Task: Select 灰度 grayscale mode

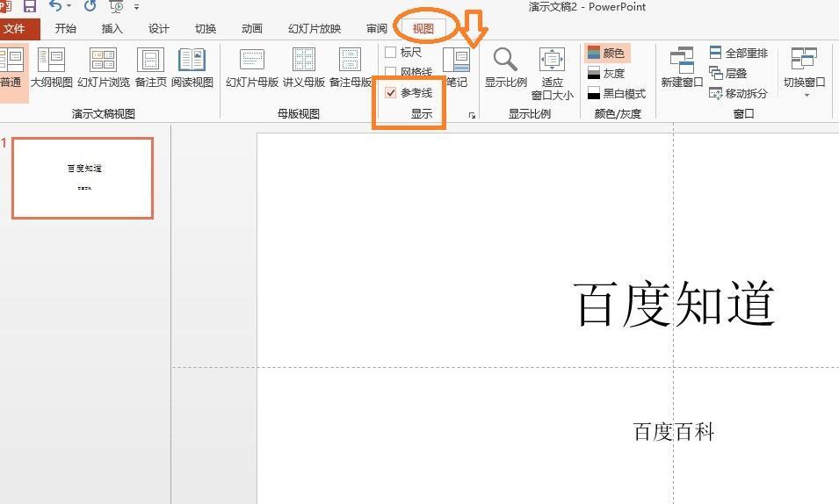Action: 607,73
